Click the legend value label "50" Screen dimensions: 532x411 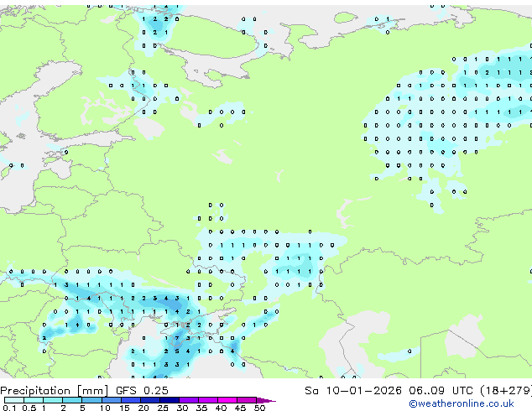pyautogui.click(x=259, y=408)
